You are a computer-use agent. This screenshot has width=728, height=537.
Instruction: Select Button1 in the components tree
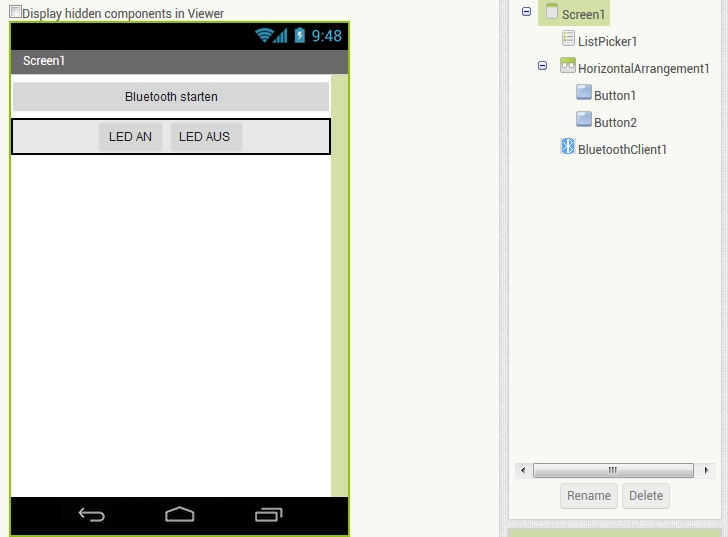coord(615,95)
